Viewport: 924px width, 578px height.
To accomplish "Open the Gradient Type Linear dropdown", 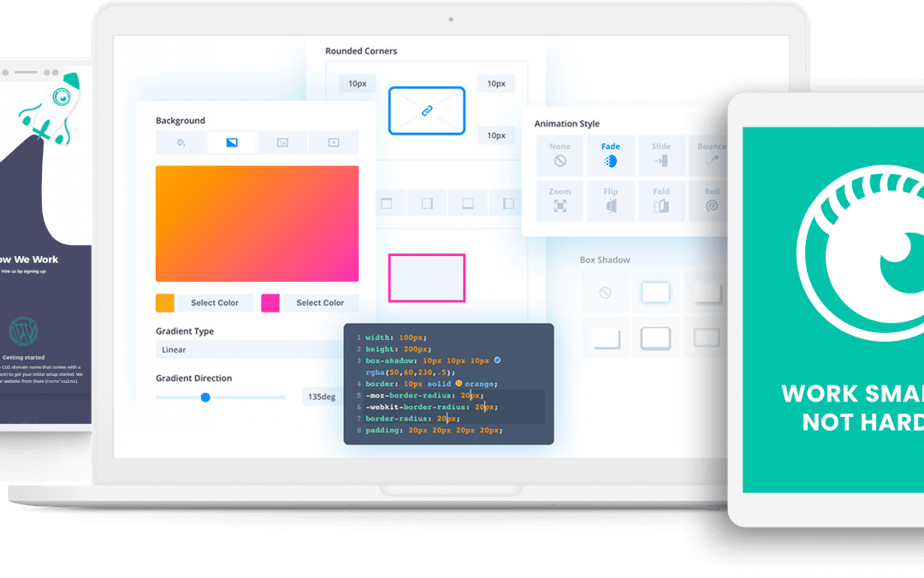I will [x=250, y=349].
